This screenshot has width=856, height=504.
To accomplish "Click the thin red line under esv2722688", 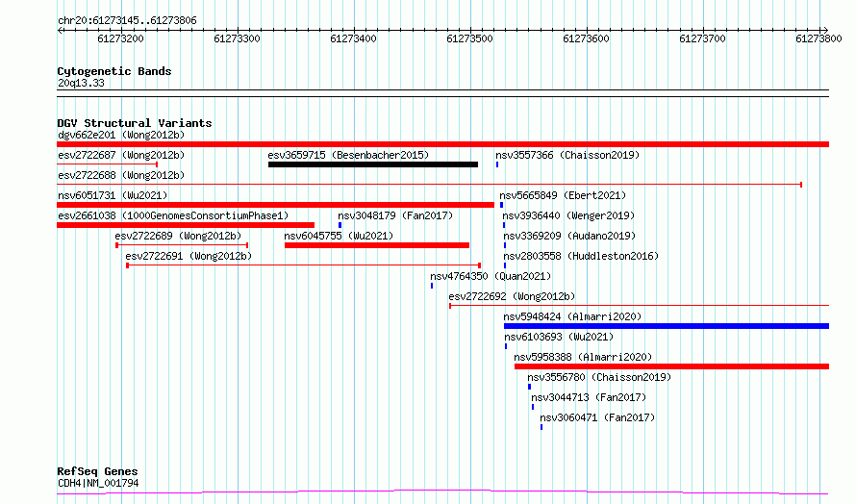I will click(x=429, y=185).
